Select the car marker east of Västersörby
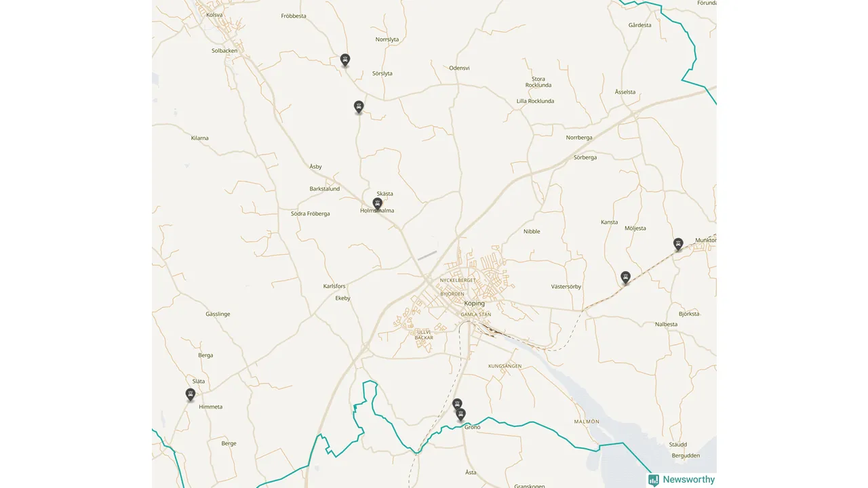Viewport: 868px width, 488px height. (626, 277)
